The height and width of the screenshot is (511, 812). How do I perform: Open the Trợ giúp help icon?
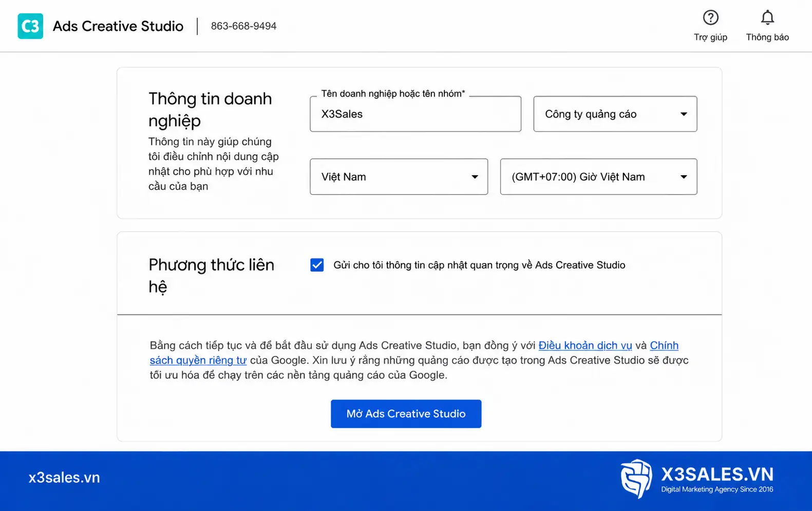click(x=710, y=17)
